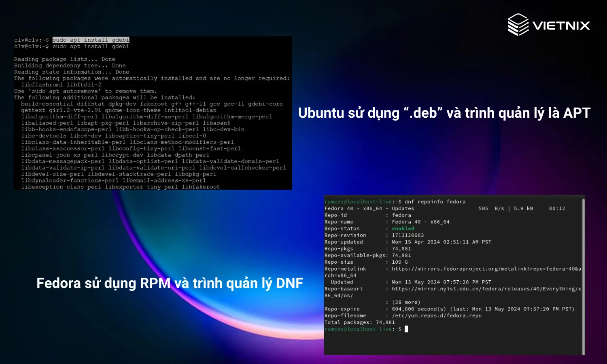The image size is (607, 364).
Task: Click 'The following additional packages will be installed:'
Action: coord(104,97)
